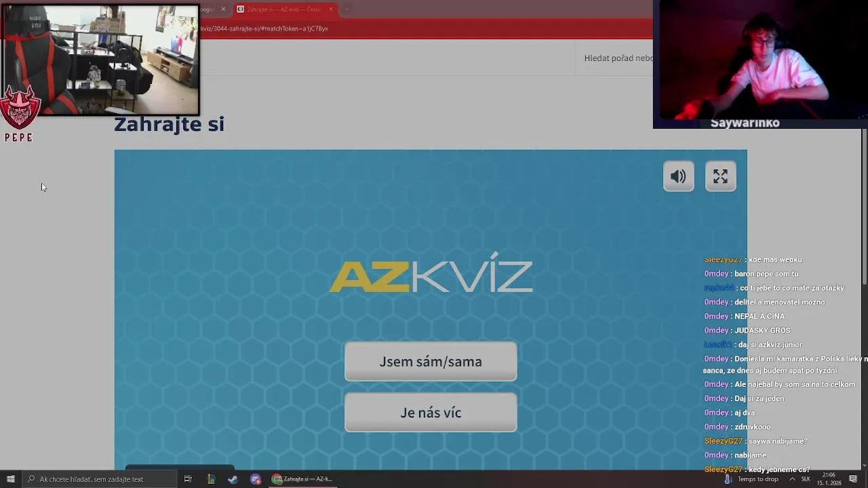868x488 pixels.
Task: Open Task View on the taskbar
Action: click(x=188, y=479)
